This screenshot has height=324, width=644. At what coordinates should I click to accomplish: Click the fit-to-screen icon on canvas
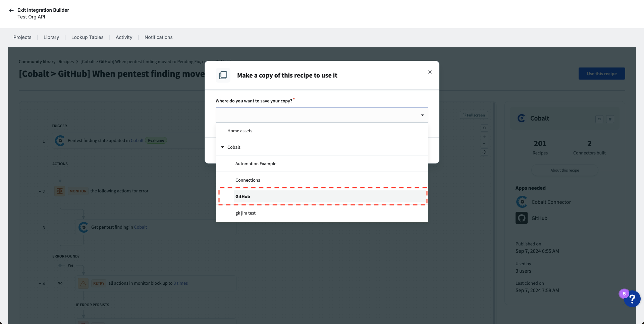pos(484,152)
